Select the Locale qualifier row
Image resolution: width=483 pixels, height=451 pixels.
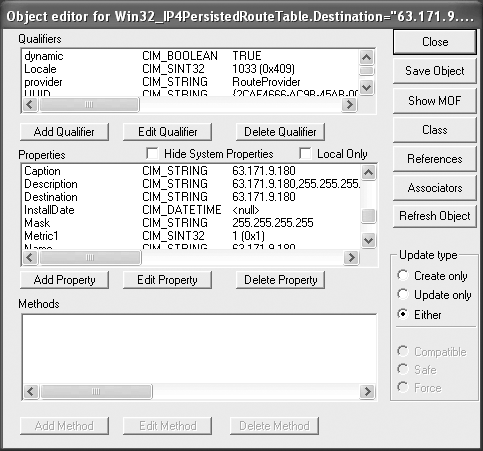tap(191, 69)
